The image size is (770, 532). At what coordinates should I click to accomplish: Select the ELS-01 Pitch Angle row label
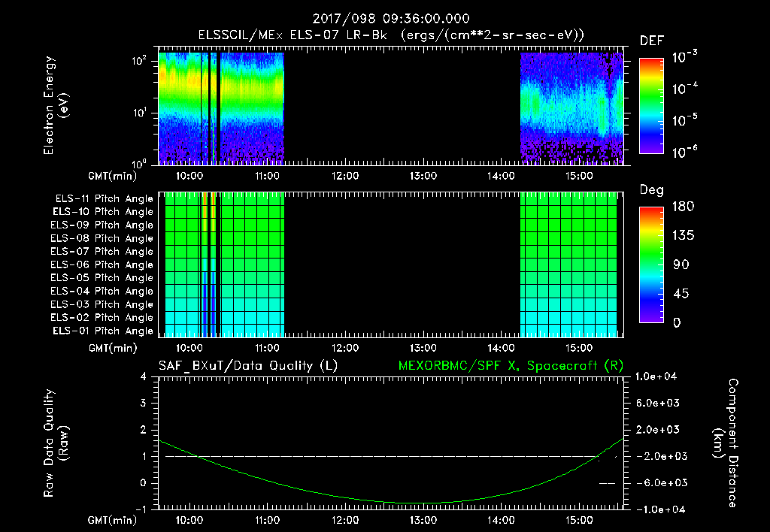click(x=103, y=331)
